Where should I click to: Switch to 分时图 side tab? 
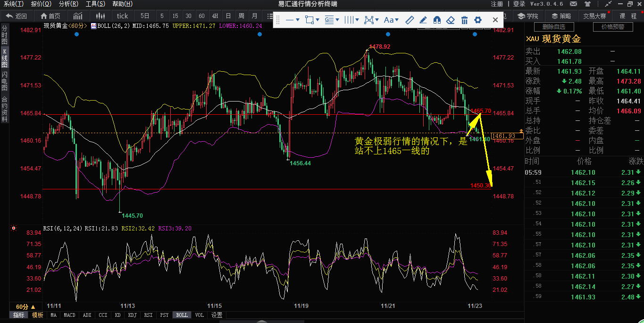(x=4, y=35)
